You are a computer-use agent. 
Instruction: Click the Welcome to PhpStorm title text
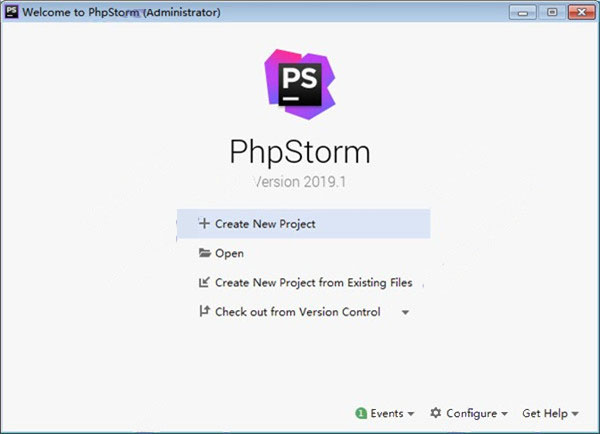click(x=121, y=12)
